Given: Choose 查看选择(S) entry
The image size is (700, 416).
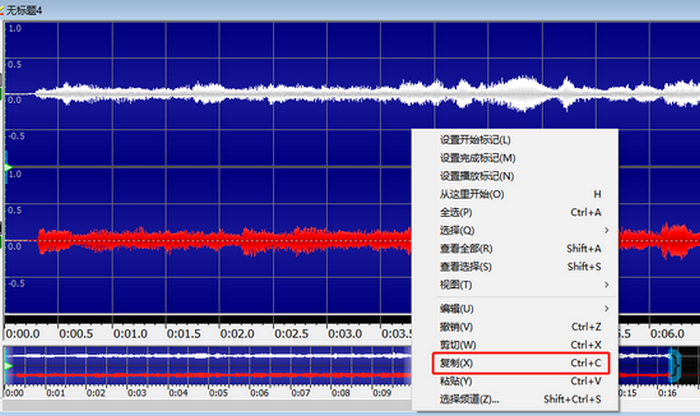Looking at the screenshot, I should point(515,267).
